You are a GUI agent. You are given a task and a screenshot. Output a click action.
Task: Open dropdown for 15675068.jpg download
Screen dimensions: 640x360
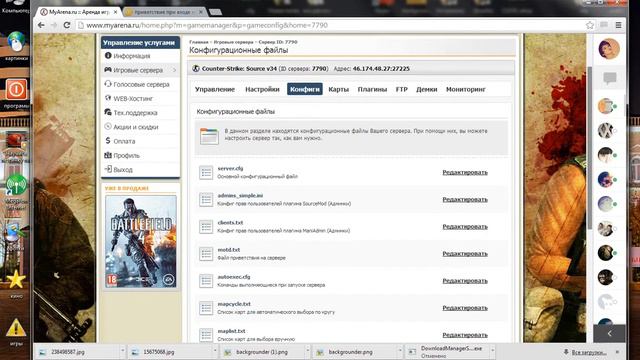[x=215, y=351]
